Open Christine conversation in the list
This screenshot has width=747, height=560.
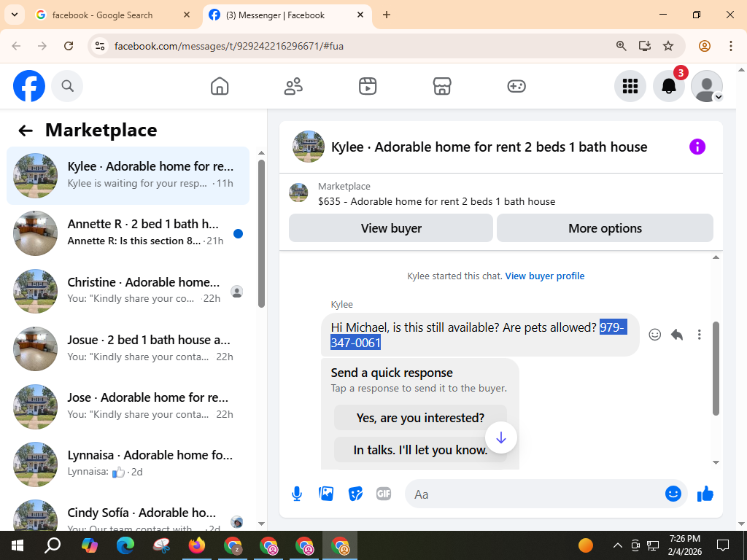(x=128, y=291)
